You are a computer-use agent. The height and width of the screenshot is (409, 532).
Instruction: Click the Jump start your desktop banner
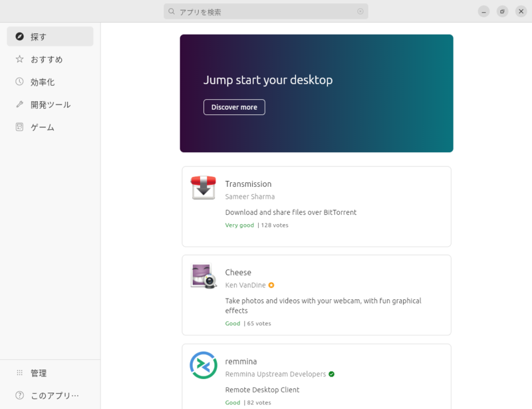pos(317,93)
